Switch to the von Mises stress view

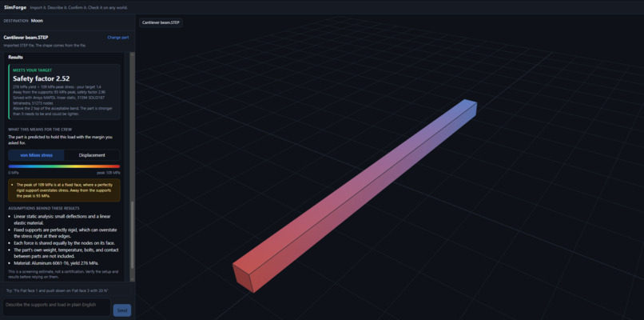click(x=36, y=155)
